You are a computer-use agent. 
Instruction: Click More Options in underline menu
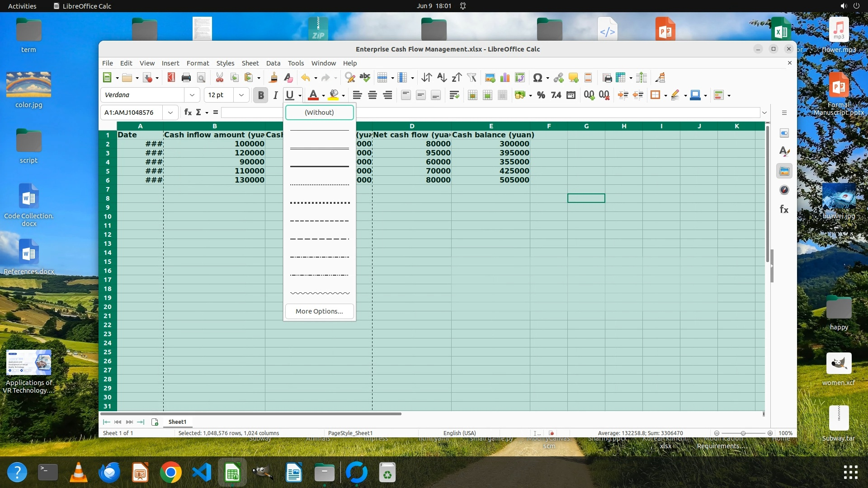319,311
